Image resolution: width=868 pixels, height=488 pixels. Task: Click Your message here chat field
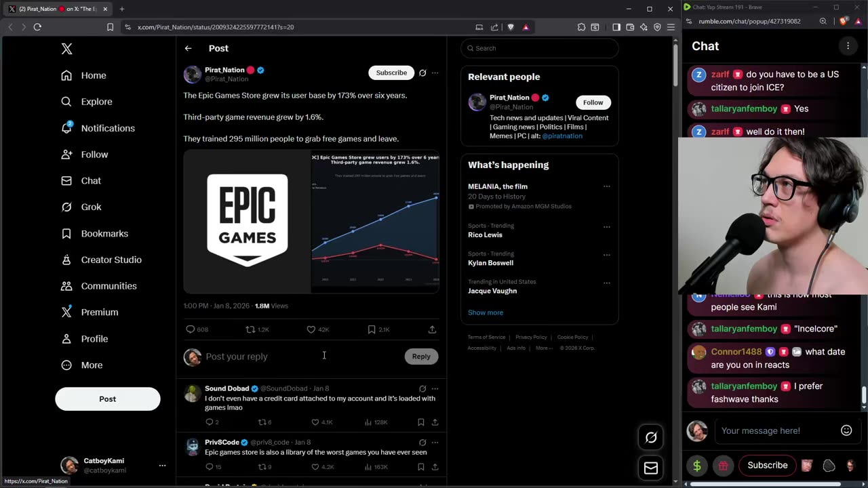click(x=776, y=431)
